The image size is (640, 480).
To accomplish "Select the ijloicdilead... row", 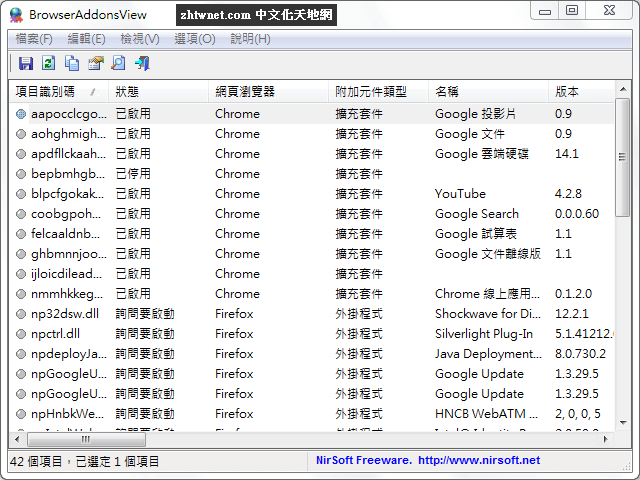I will (x=311, y=274).
